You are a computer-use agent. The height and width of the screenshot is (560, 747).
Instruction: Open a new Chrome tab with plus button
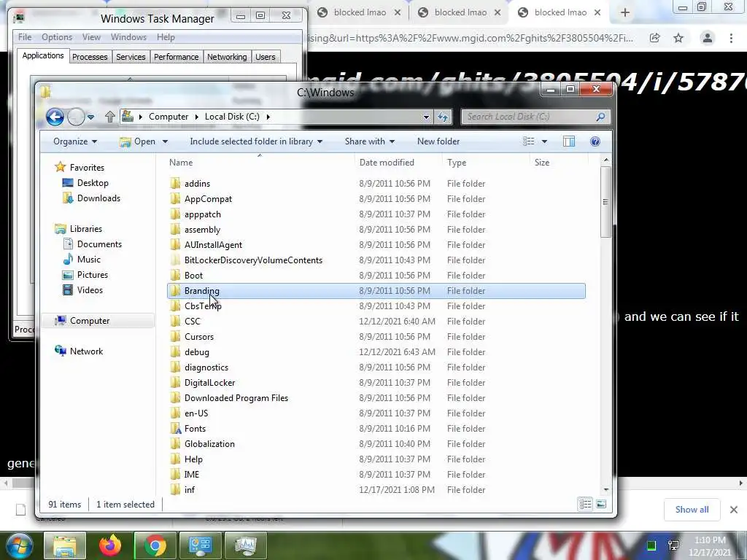(x=625, y=13)
